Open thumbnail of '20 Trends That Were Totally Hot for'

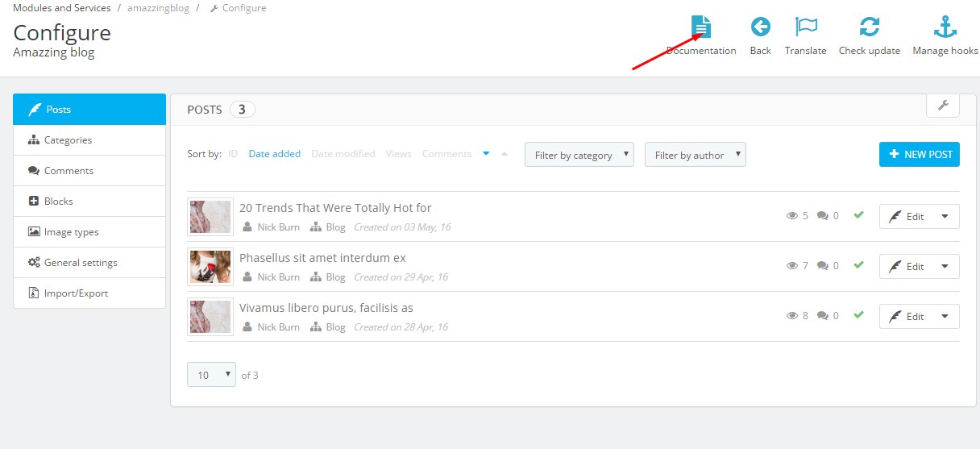(x=210, y=217)
